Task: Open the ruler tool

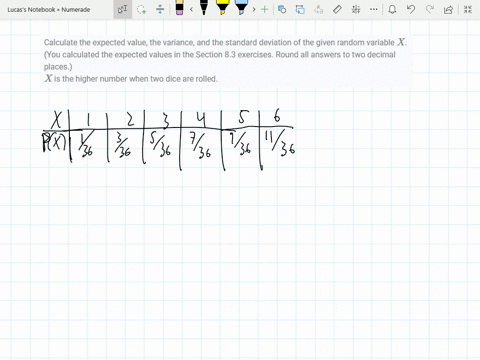Action: point(337,9)
